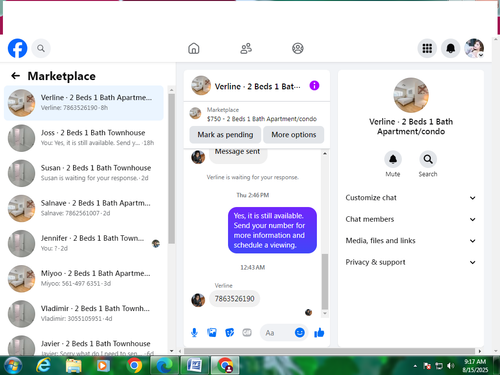The height and width of the screenshot is (375, 500).
Task: Click the conversation list scrollbar thumb
Action: tap(171, 169)
